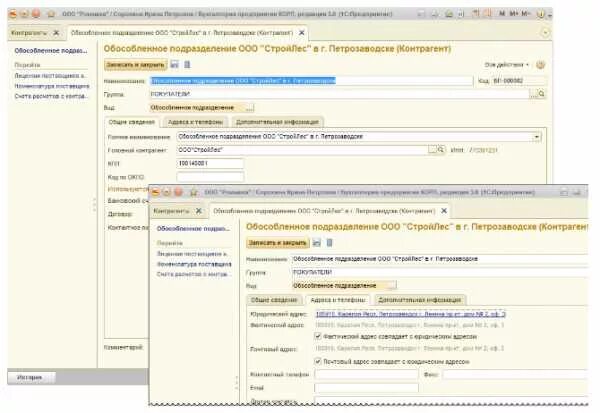Click Записать и закрыть in front window

[277, 243]
